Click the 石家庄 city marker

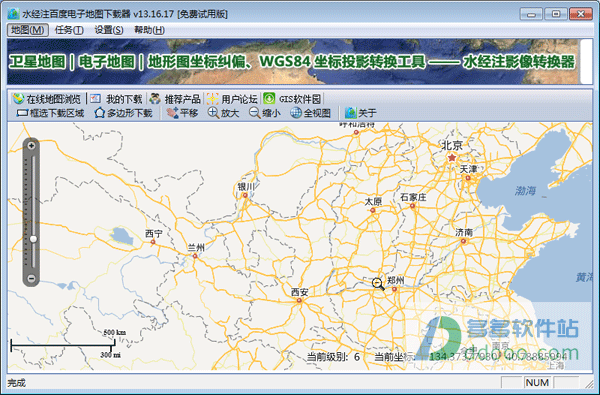coord(412,206)
